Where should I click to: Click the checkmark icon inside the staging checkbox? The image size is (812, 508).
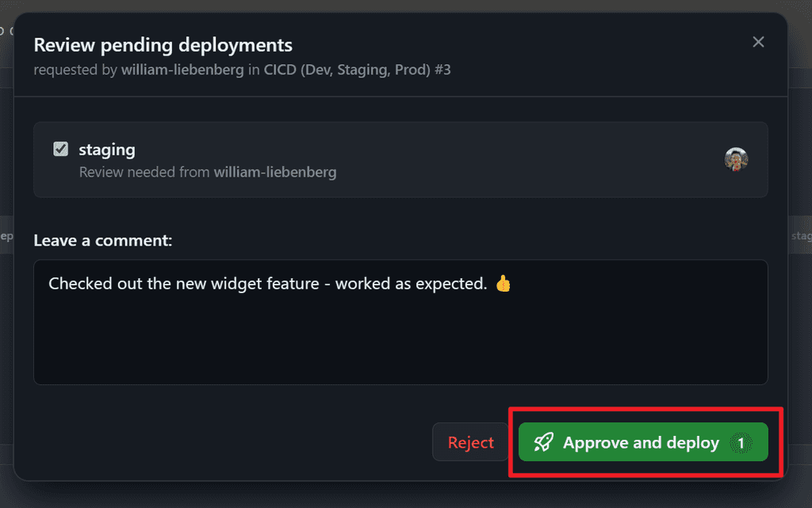(60, 148)
